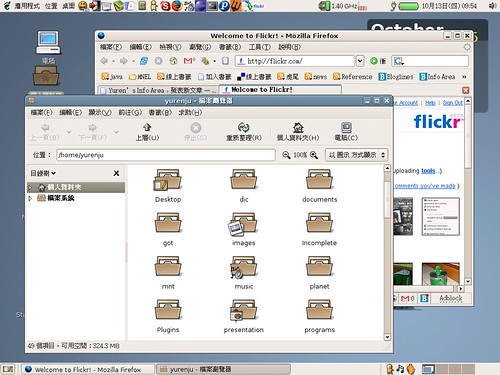The width and height of the screenshot is (500, 375).
Task: Open the Reference bookmark in Firefox
Action: (352, 77)
